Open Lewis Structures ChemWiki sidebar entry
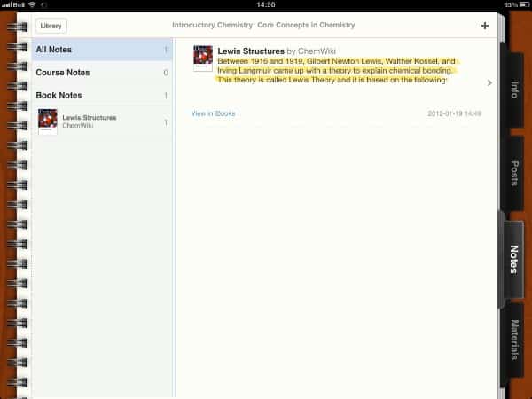This screenshot has width=532, height=399. click(102, 121)
